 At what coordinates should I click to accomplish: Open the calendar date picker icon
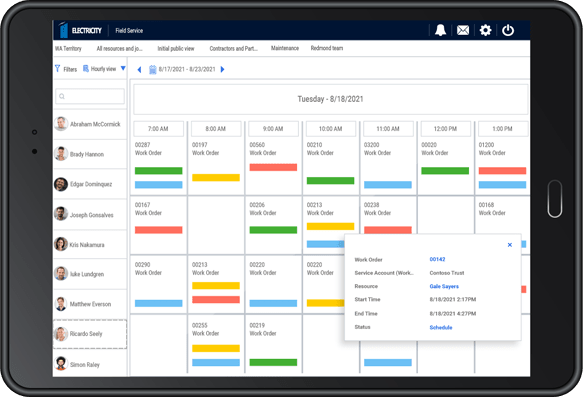(x=152, y=70)
